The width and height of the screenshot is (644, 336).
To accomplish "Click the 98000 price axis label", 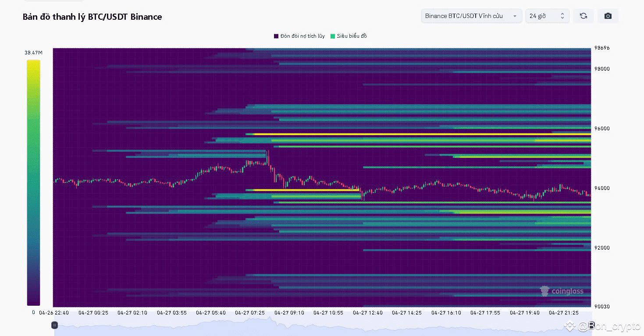I will [602, 69].
